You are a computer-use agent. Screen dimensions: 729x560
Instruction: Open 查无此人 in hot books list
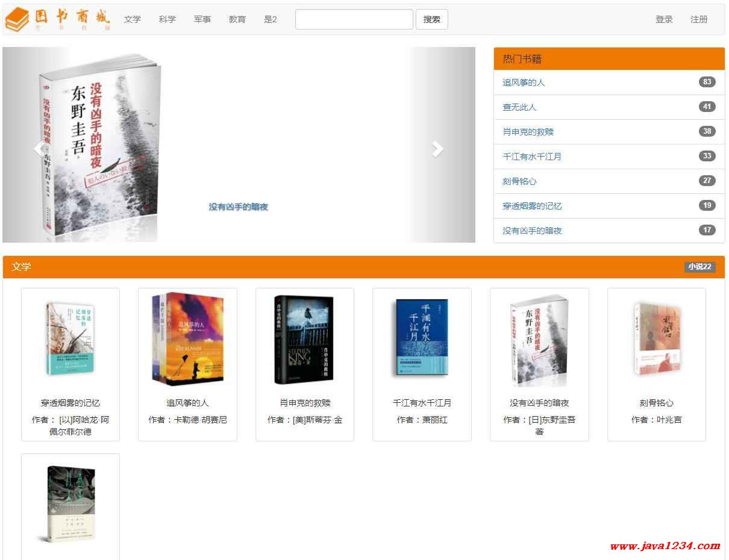(519, 107)
